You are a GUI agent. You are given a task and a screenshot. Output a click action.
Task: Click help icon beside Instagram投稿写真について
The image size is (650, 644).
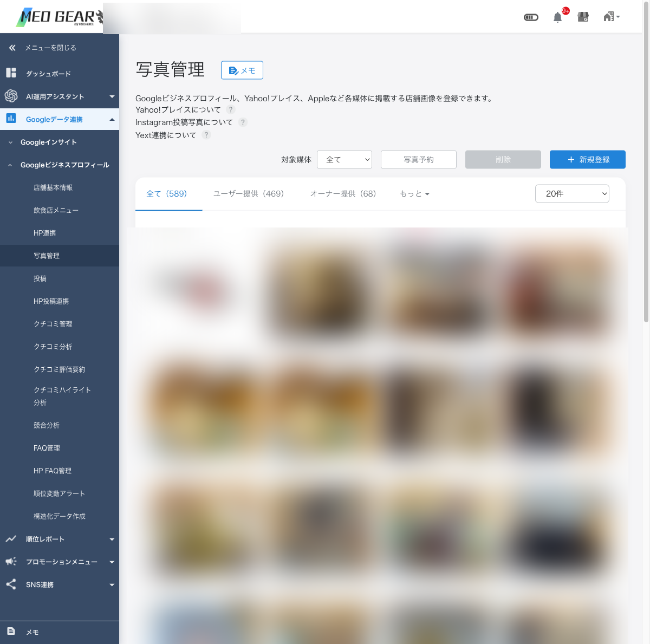pyautogui.click(x=243, y=122)
